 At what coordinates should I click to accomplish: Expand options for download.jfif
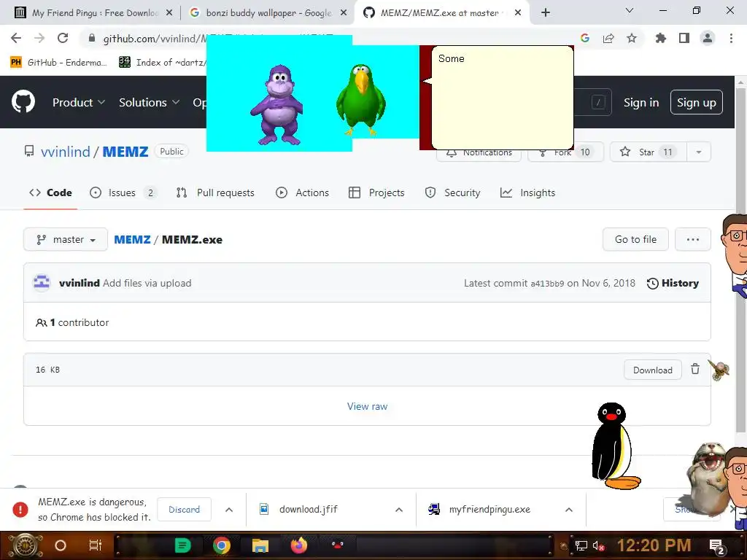click(399, 510)
